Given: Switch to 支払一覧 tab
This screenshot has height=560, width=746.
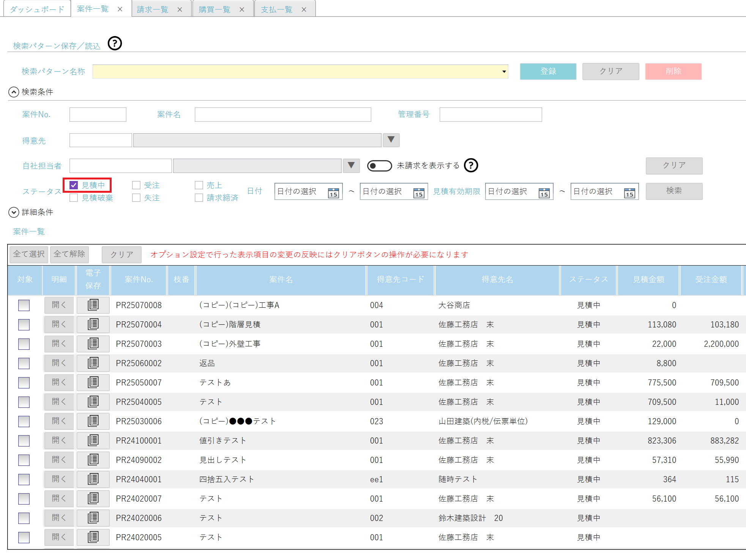Looking at the screenshot, I should (x=276, y=9).
